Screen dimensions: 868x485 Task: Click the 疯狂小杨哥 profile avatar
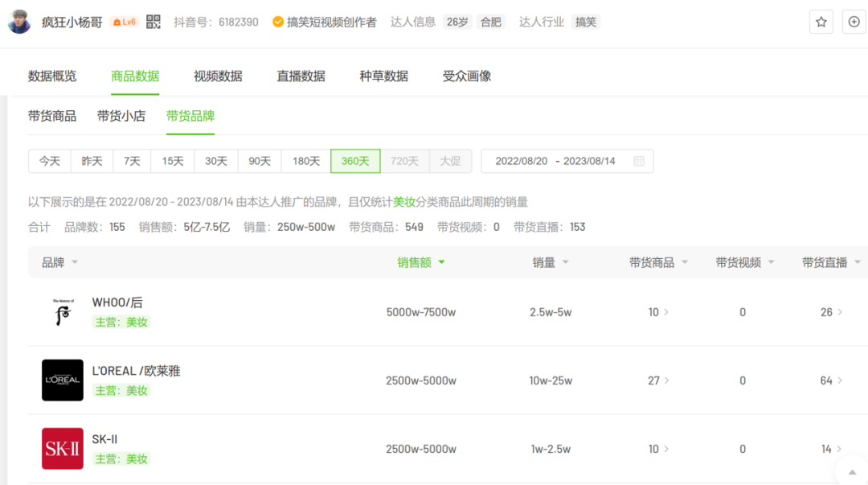(x=19, y=22)
